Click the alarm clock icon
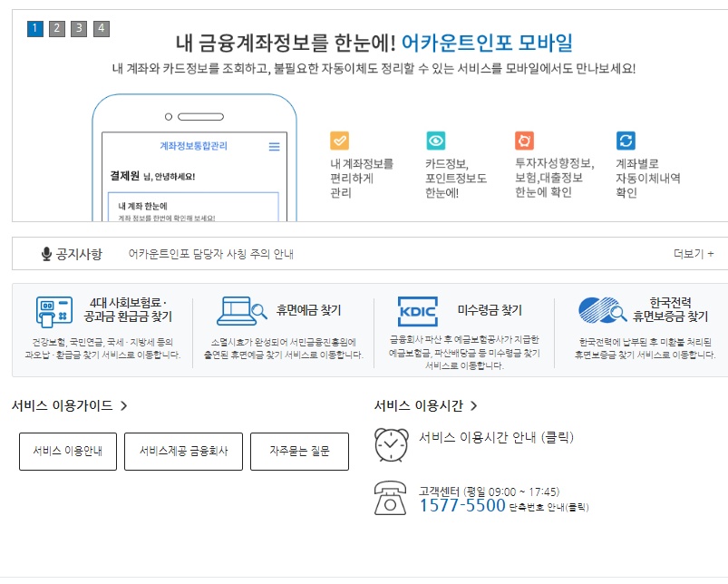 click(x=392, y=445)
